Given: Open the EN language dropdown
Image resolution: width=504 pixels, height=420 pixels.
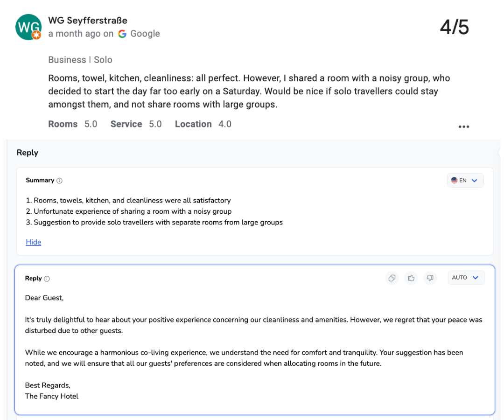Looking at the screenshot, I should click(x=465, y=180).
